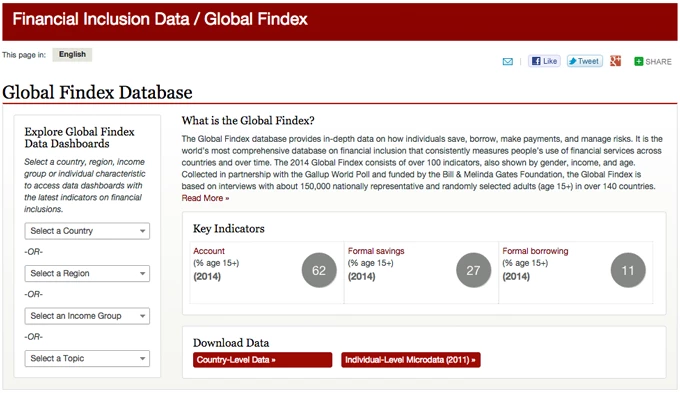The height and width of the screenshot is (393, 680).
Task: Click the Global Findex Database page title
Action: (x=97, y=92)
